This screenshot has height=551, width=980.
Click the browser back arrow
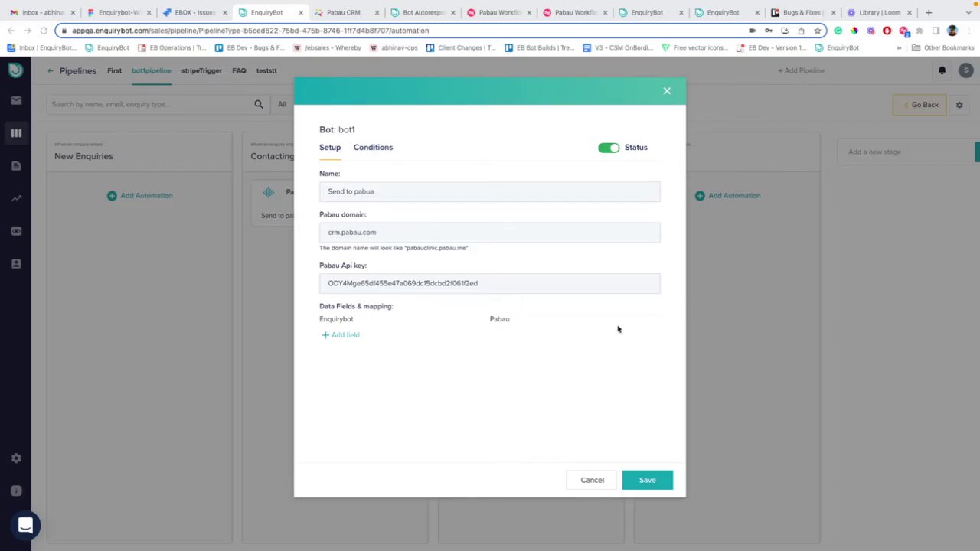click(11, 31)
